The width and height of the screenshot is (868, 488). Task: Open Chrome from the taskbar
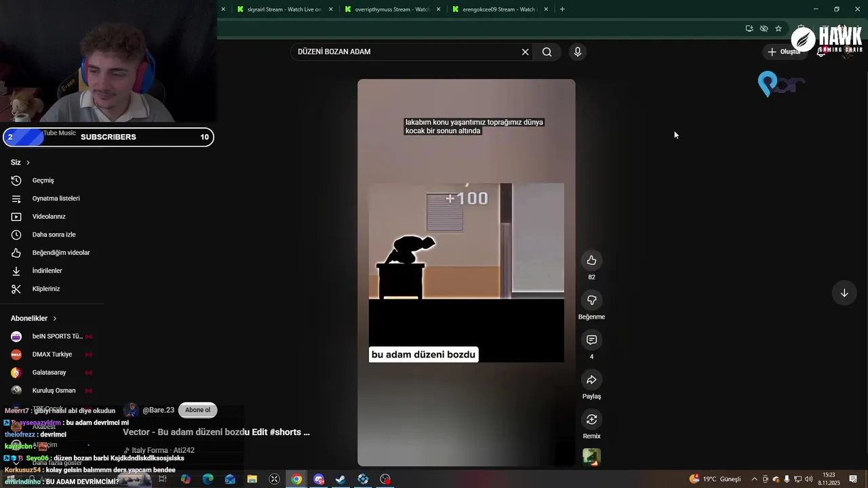pyautogui.click(x=296, y=479)
